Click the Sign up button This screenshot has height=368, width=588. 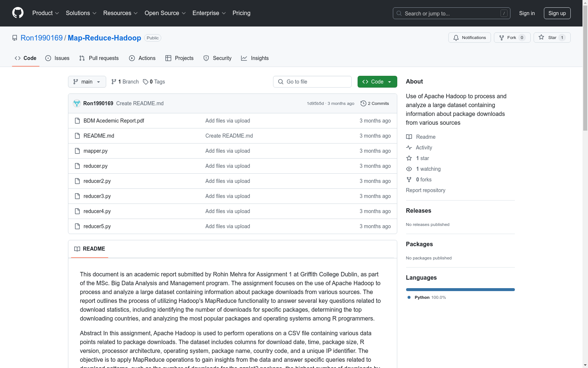coord(557,13)
